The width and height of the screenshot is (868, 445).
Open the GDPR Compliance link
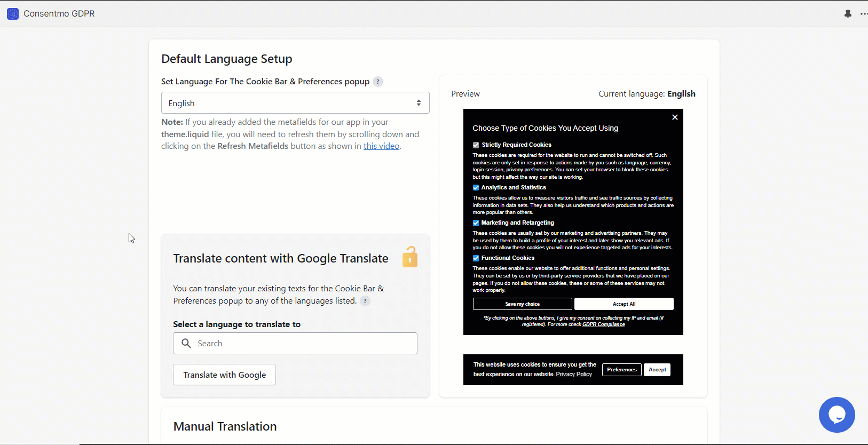coord(603,324)
